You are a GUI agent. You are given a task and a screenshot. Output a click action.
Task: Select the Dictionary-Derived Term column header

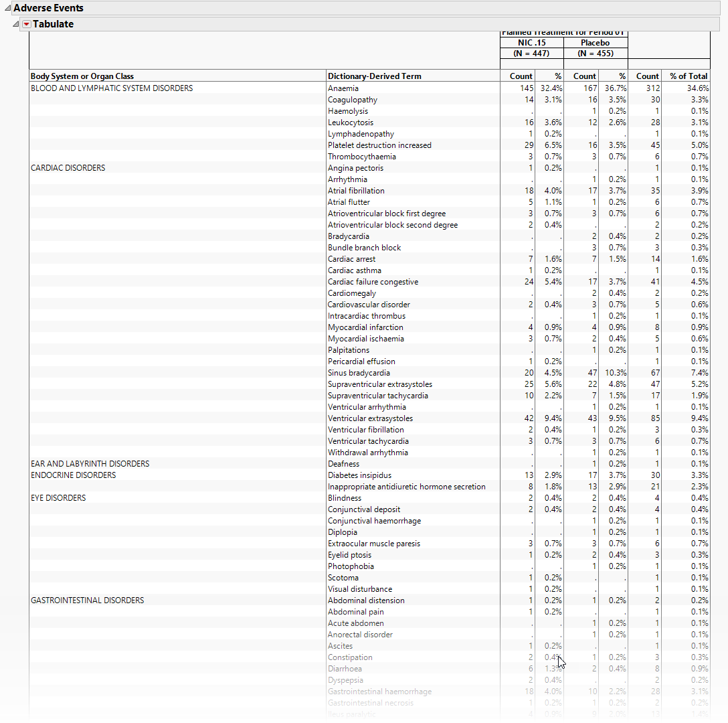point(375,76)
